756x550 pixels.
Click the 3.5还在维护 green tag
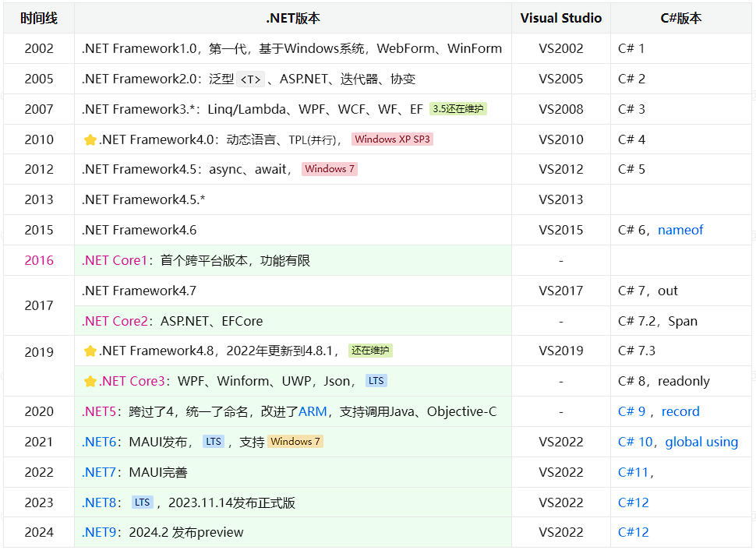458,109
